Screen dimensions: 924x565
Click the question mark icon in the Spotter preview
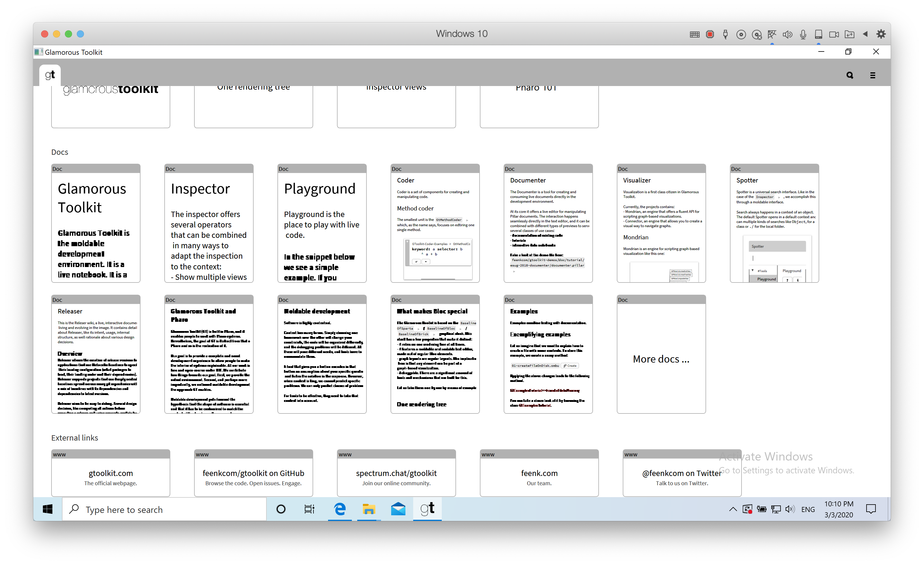(x=787, y=280)
